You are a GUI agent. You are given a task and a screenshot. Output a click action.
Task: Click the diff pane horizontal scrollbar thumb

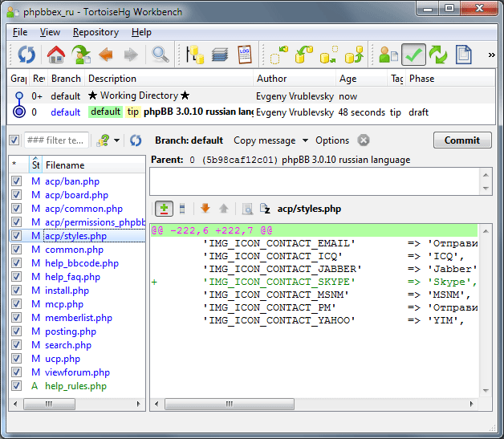[230, 404]
